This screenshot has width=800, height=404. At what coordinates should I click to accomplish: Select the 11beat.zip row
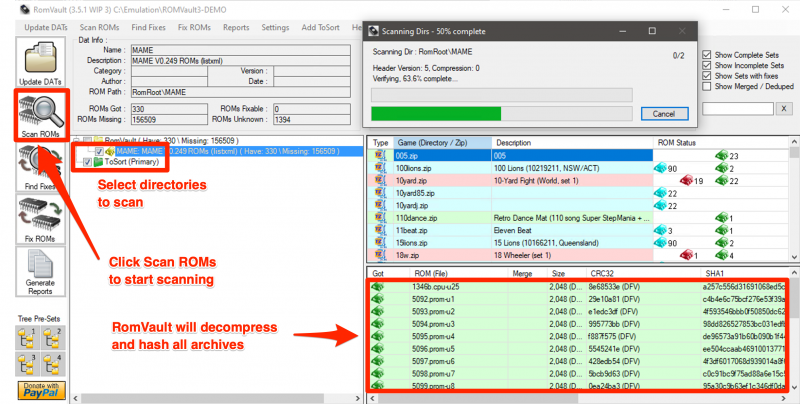pyautogui.click(x=578, y=230)
